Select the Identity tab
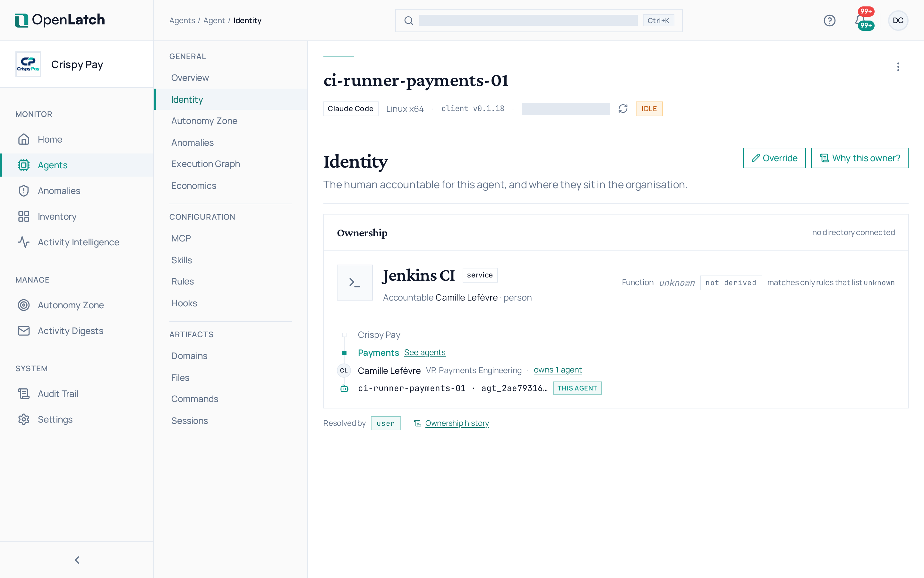 coord(231,100)
